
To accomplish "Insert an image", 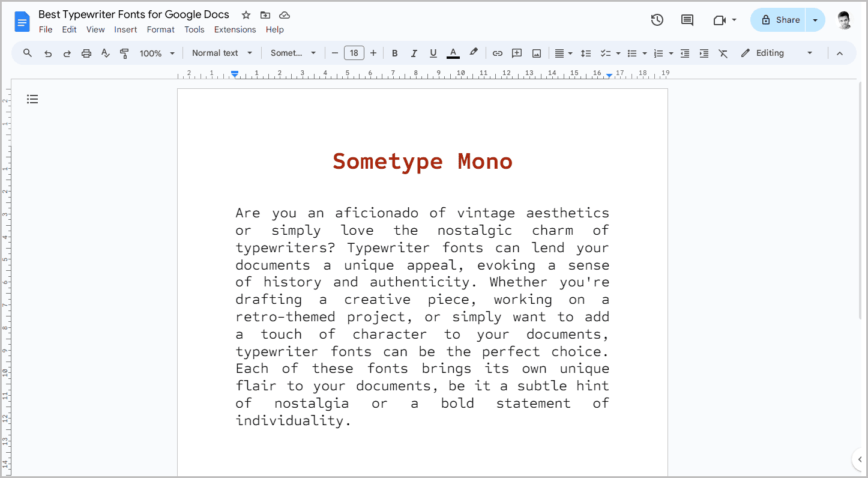I will tap(537, 53).
